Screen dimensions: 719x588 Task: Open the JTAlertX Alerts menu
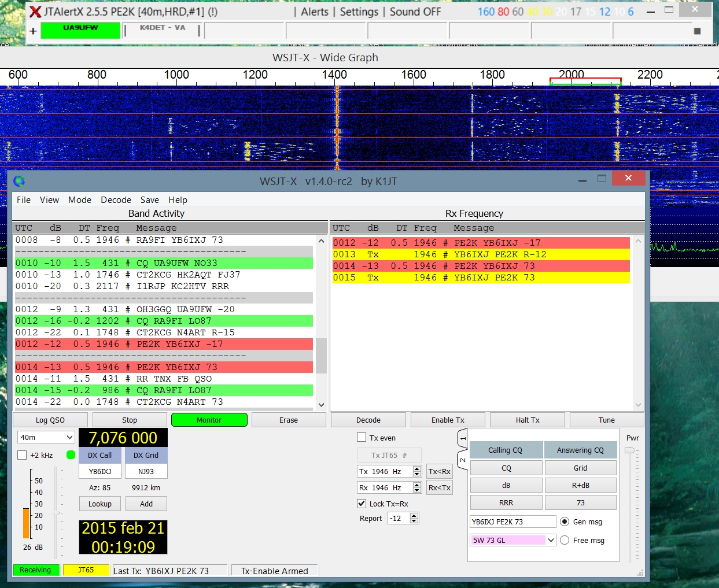coord(315,12)
